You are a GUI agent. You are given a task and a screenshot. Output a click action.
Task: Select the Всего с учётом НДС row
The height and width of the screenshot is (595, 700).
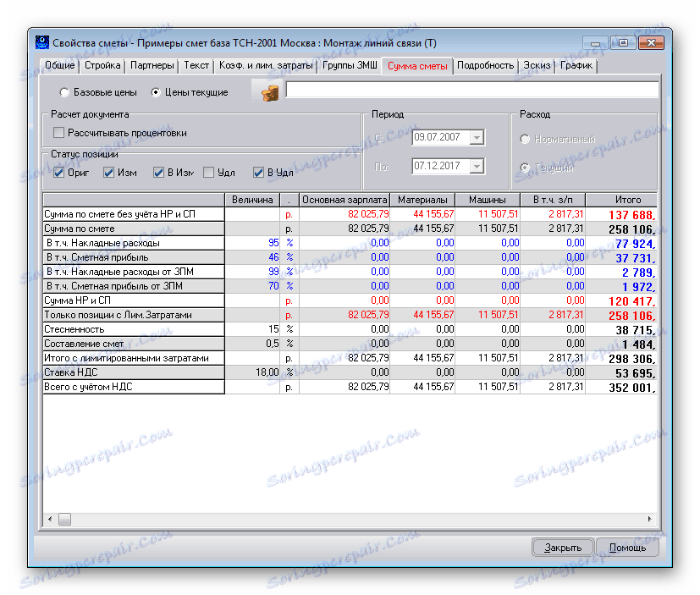(x=134, y=387)
